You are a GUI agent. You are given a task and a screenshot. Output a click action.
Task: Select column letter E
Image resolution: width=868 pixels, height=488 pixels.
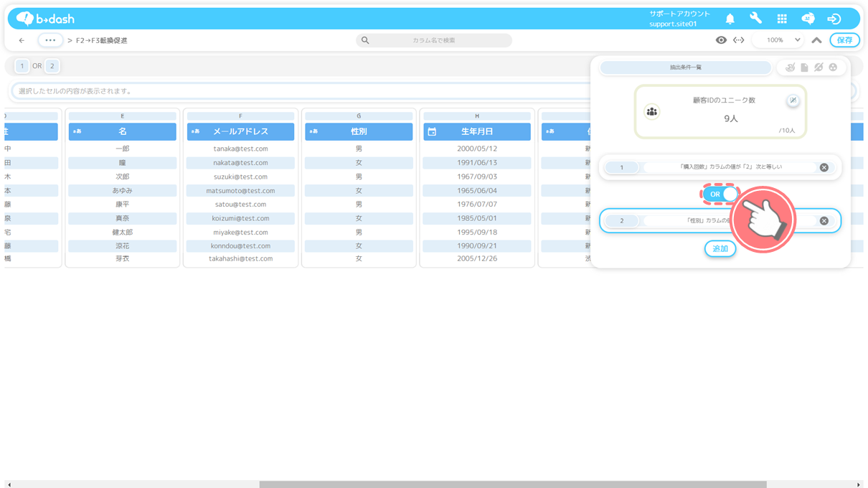[x=123, y=116]
